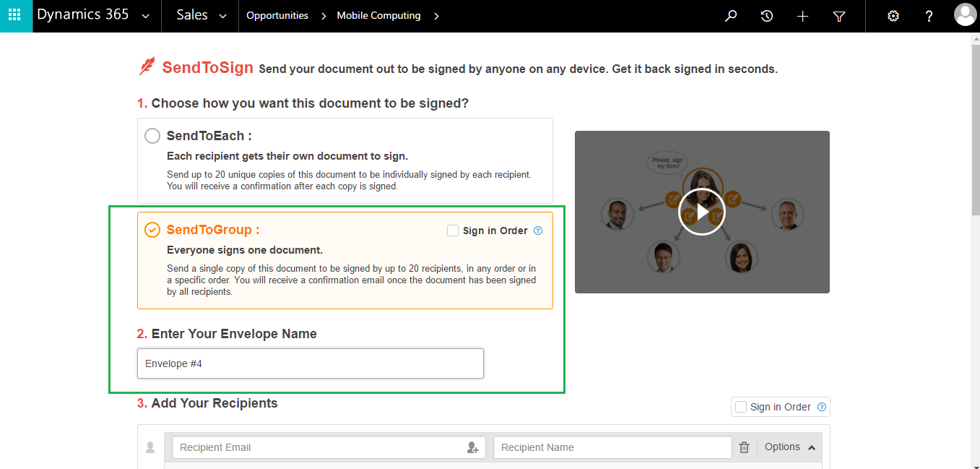Viewport: 980px width, 469px height.
Task: Play the SendToSign tutorial video
Action: 702,212
